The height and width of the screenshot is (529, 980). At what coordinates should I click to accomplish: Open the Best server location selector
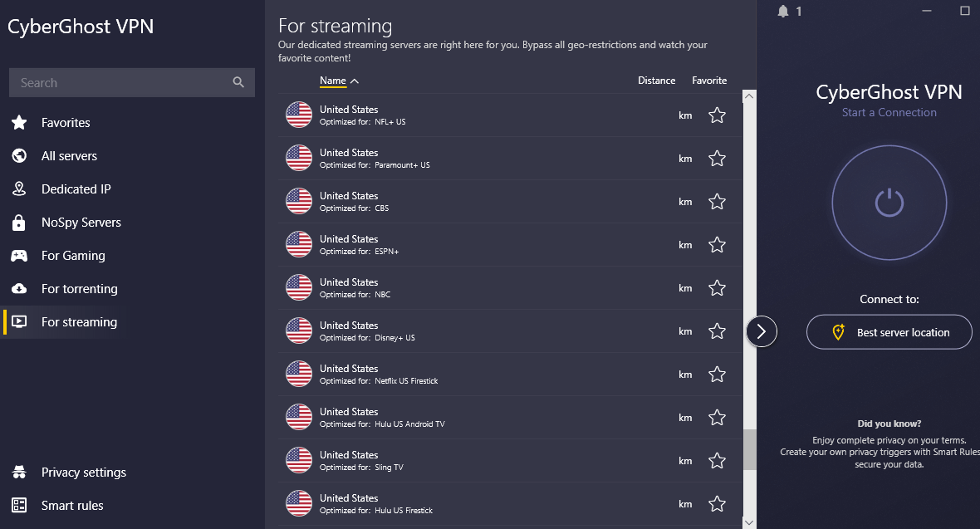tap(889, 332)
